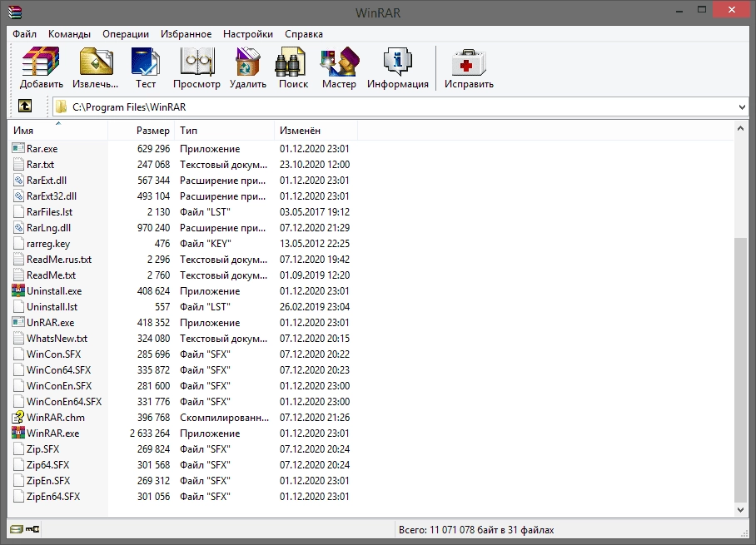The image size is (756, 545).
Task: Go up one folder level
Action: point(25,106)
